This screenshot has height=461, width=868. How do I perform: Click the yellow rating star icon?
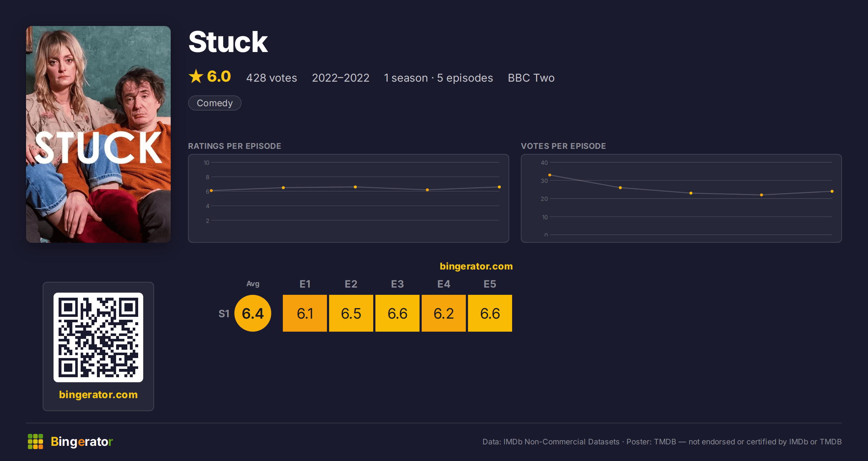tap(196, 76)
